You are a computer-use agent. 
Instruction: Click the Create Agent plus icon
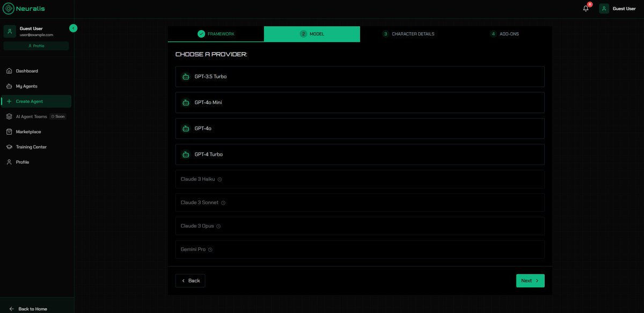point(9,101)
